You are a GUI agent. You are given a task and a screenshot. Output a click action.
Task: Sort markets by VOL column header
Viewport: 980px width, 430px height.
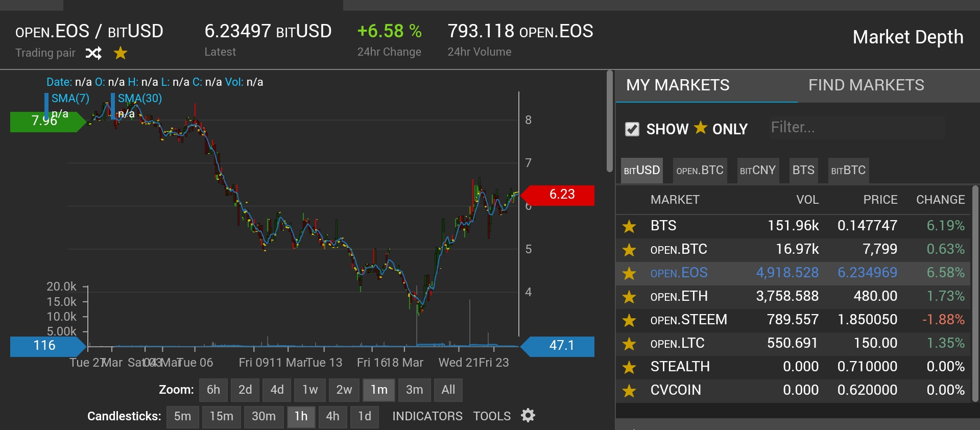tap(807, 200)
